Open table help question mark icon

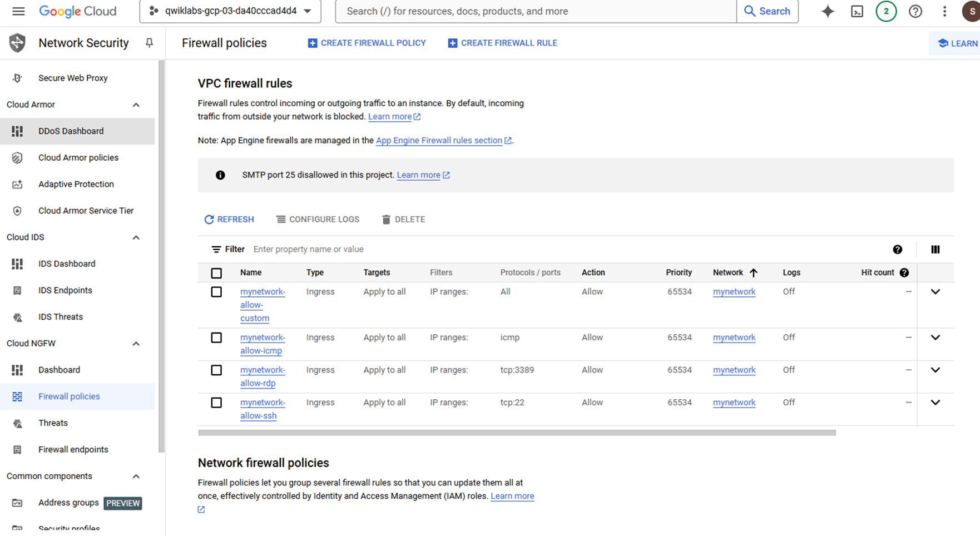click(898, 250)
